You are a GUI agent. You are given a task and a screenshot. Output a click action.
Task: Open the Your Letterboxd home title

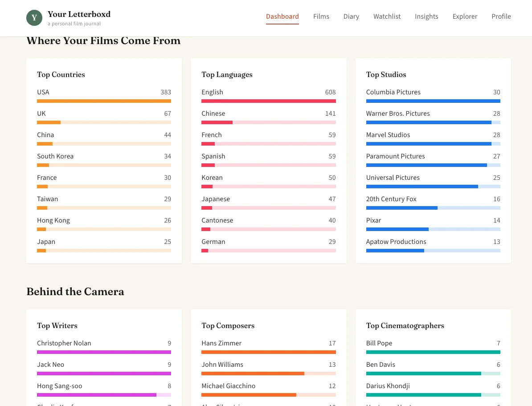(79, 14)
